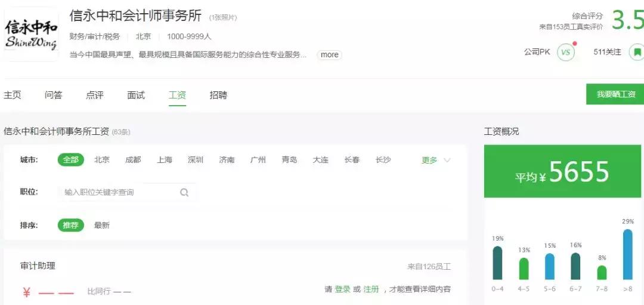This screenshot has height=305, width=644.
Task: Click the VS company PK icon
Action: (x=565, y=52)
